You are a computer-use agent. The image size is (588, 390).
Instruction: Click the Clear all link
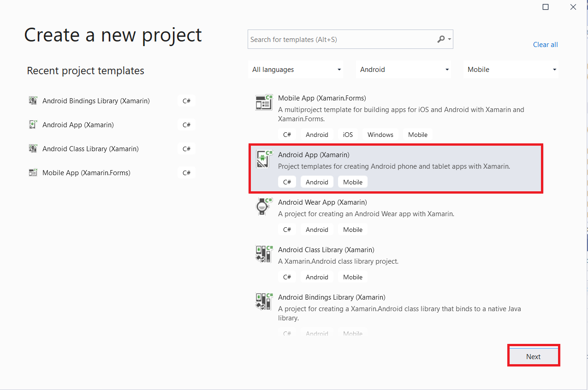pos(546,45)
